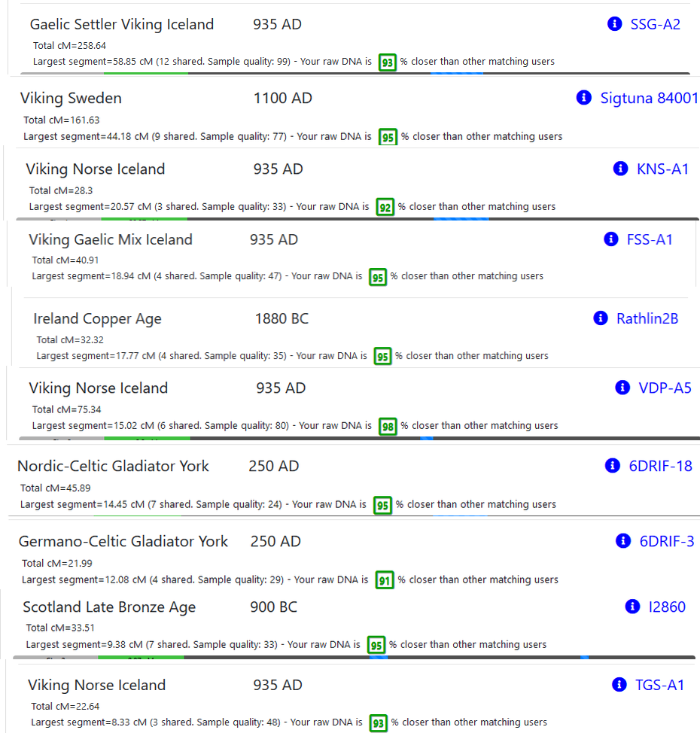This screenshot has height=733, width=700.
Task: Open info icon next to 6DRIF-18
Action: tap(613, 465)
